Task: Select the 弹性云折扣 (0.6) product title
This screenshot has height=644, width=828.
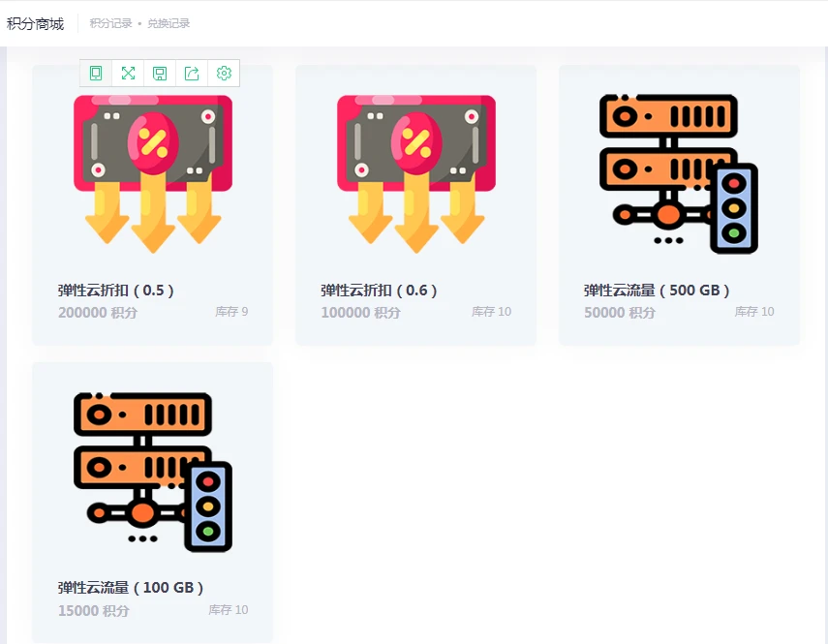Action: tap(380, 290)
